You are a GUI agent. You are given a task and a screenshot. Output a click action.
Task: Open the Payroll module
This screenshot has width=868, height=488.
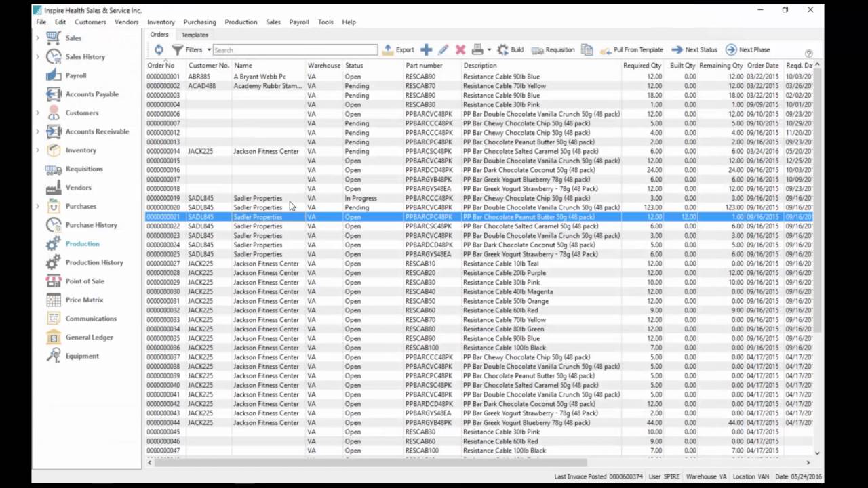(x=75, y=75)
